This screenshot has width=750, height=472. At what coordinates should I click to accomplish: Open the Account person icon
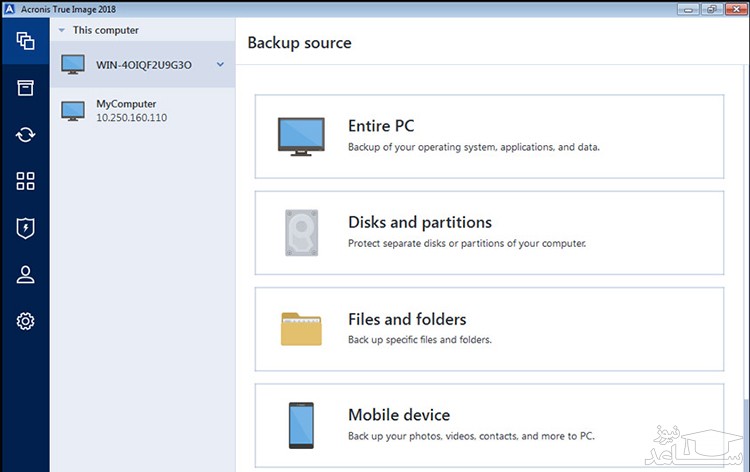click(25, 275)
